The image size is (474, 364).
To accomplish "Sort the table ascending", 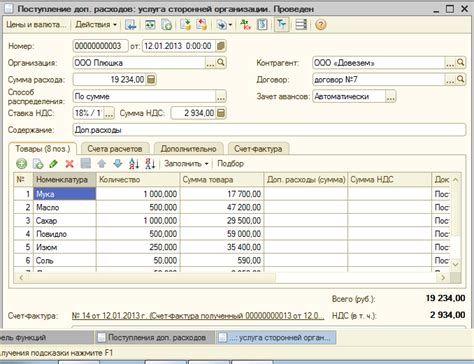I will click(134, 164).
